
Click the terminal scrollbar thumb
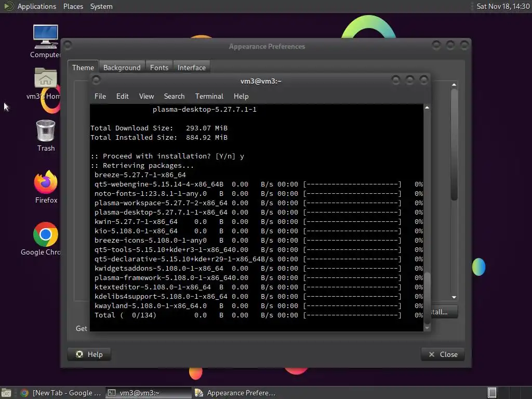428,297
